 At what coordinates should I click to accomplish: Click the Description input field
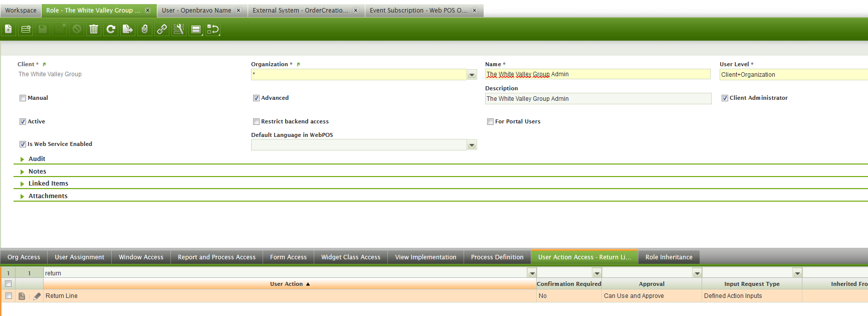coord(598,99)
